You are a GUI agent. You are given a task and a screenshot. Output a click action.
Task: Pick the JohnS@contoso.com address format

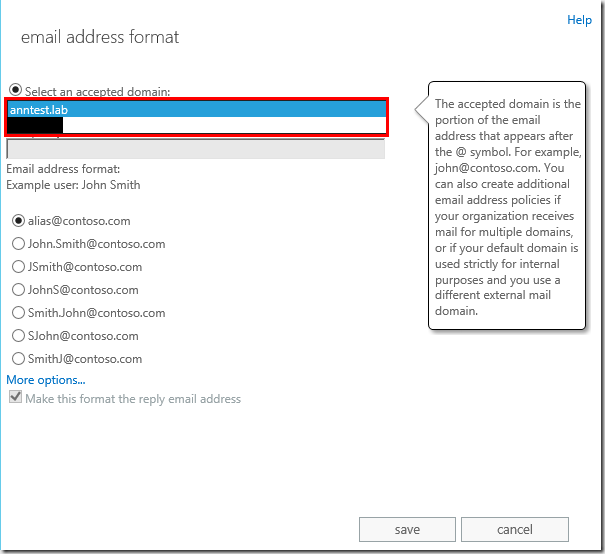[18, 290]
